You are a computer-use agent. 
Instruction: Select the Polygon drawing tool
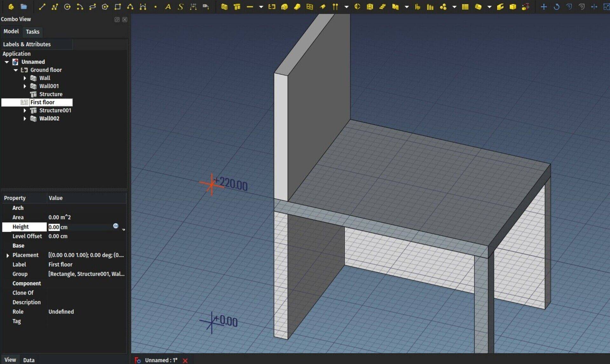(105, 7)
